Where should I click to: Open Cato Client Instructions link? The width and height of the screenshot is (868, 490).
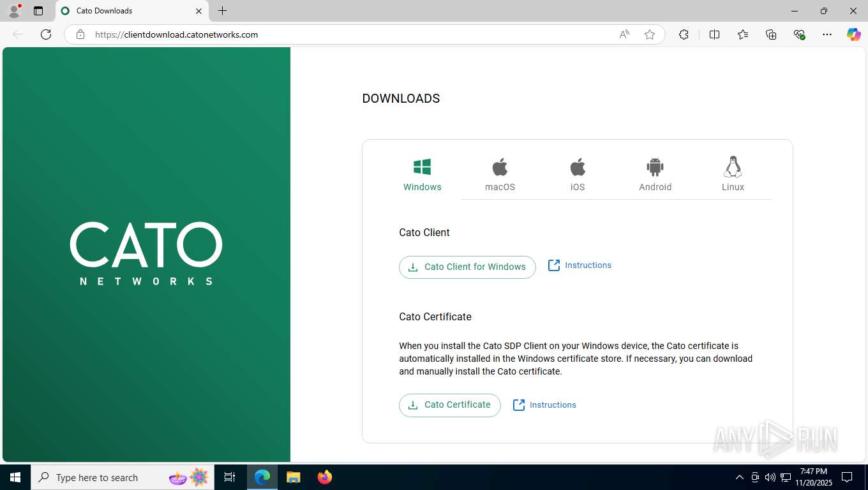580,265
